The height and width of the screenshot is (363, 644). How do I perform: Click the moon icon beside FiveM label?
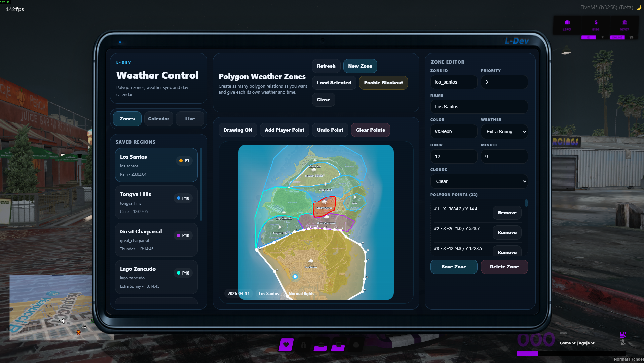638,7
